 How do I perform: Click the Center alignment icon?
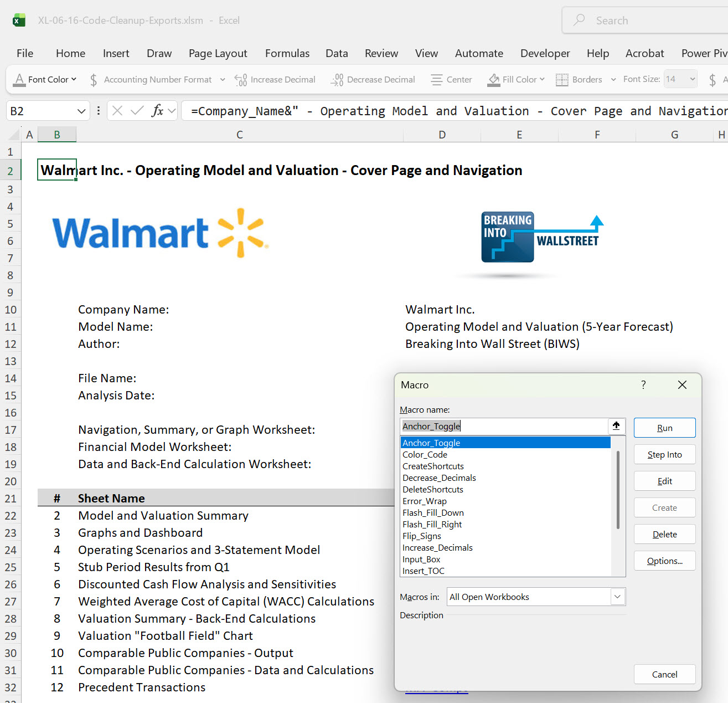tap(437, 80)
